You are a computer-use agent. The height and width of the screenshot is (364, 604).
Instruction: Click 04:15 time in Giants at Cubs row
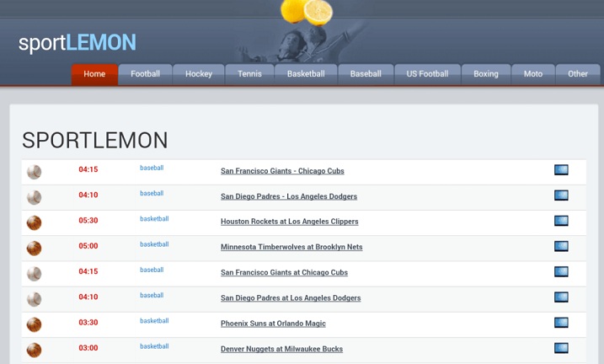[x=88, y=271]
